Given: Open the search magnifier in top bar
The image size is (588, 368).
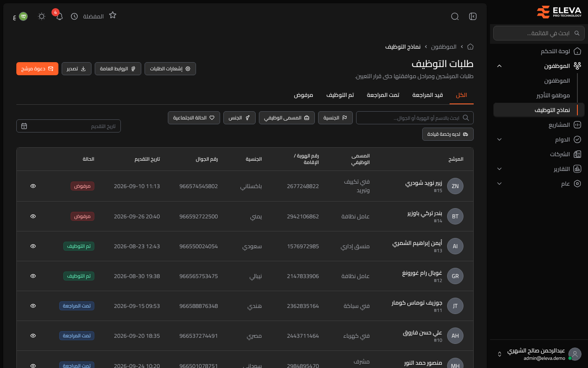Looking at the screenshot, I should (455, 16).
